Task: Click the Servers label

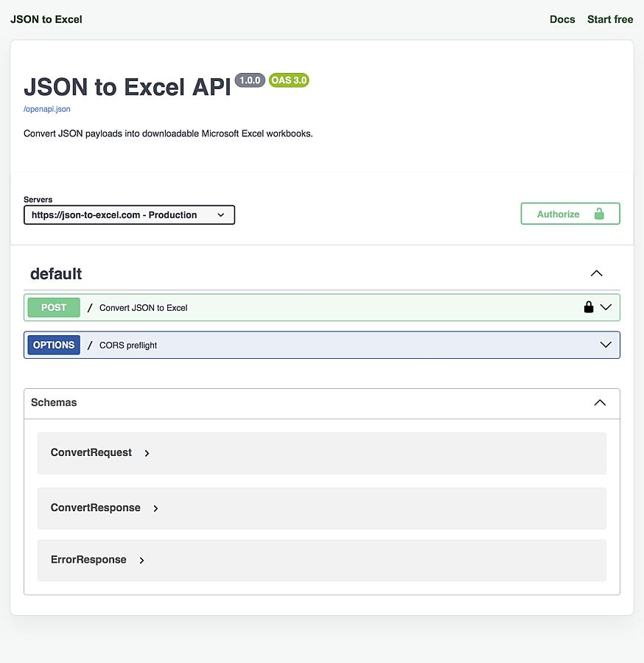Action: [x=38, y=200]
